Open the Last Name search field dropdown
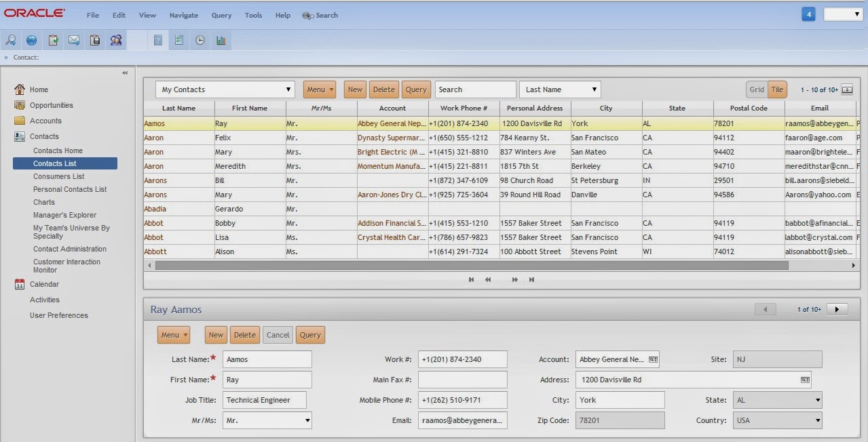 (x=560, y=89)
